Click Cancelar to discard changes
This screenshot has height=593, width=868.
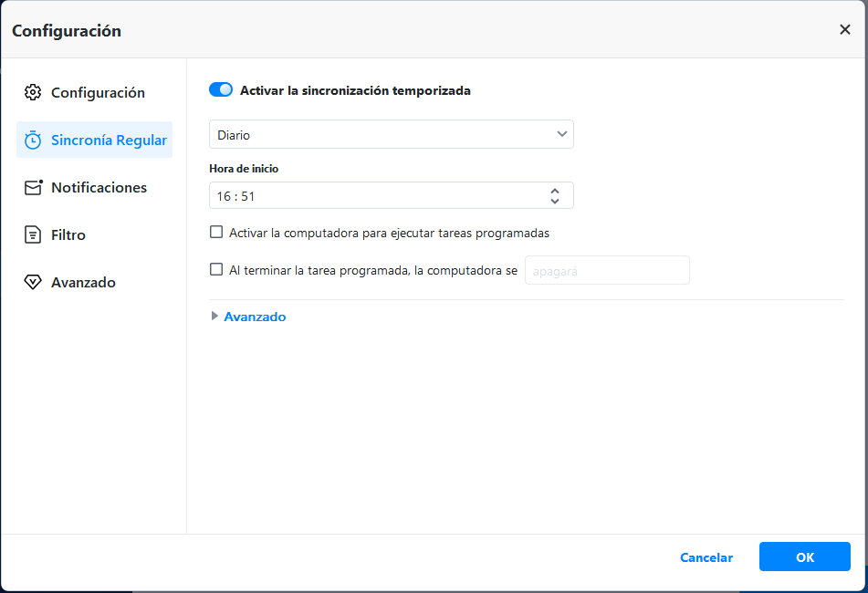tap(706, 557)
